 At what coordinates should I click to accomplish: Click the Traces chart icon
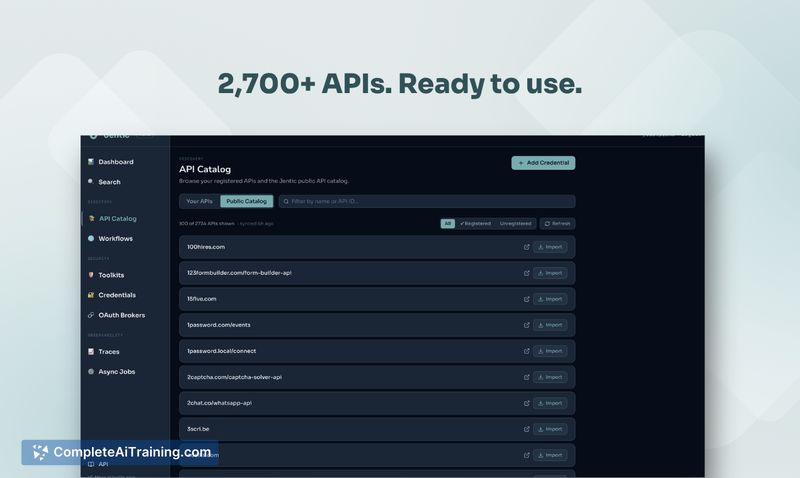[91, 352]
